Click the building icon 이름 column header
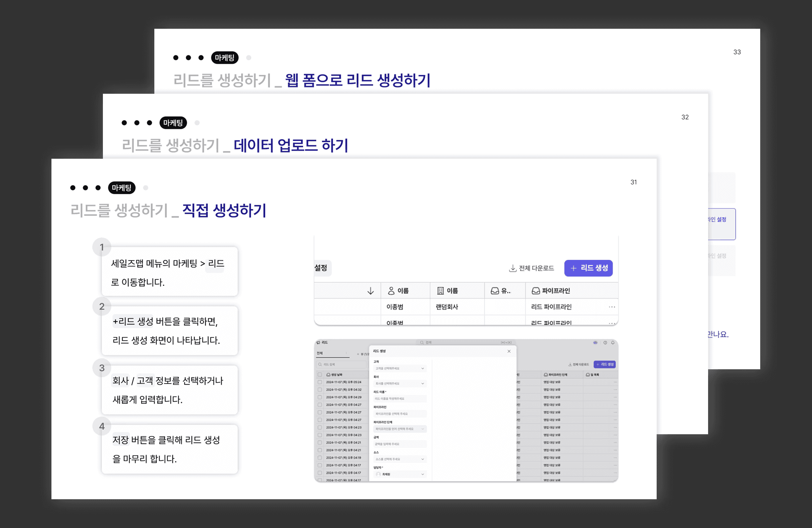 pyautogui.click(x=447, y=291)
